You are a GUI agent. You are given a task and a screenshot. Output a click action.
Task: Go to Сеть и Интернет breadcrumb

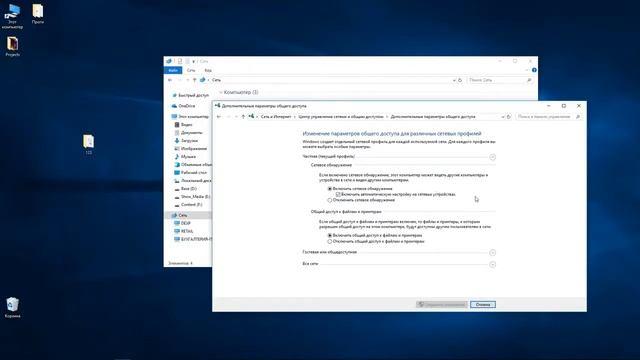pos(276,117)
